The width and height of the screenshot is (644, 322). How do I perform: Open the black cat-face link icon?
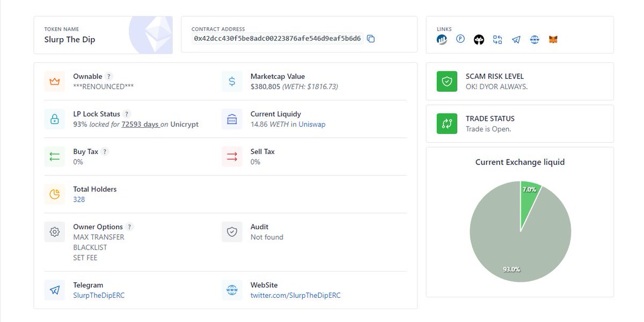pyautogui.click(x=479, y=39)
